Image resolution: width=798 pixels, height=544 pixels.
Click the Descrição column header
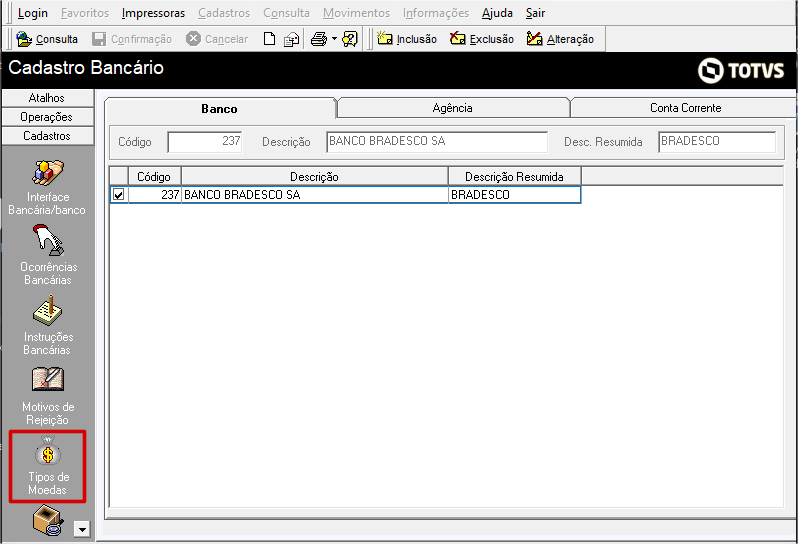(x=315, y=177)
